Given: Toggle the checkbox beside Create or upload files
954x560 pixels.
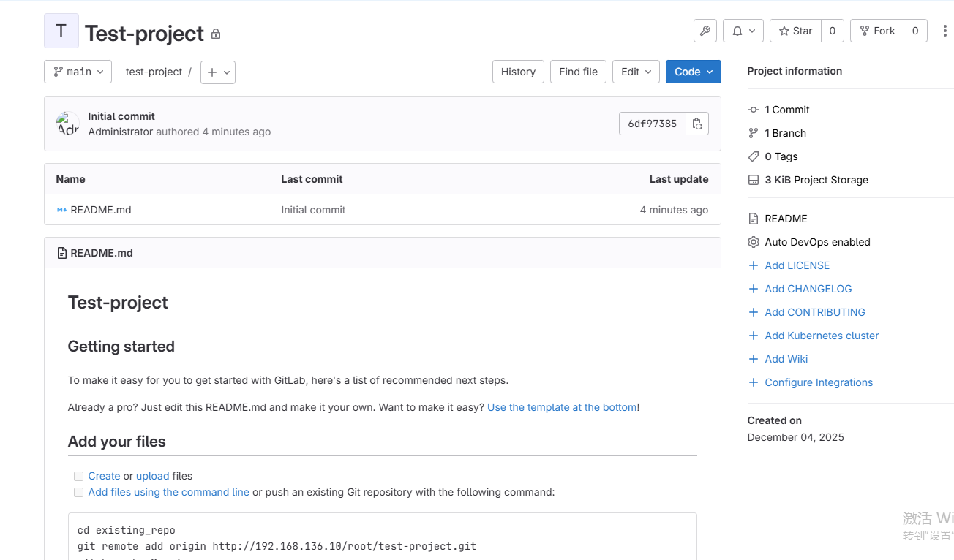Looking at the screenshot, I should [x=78, y=476].
